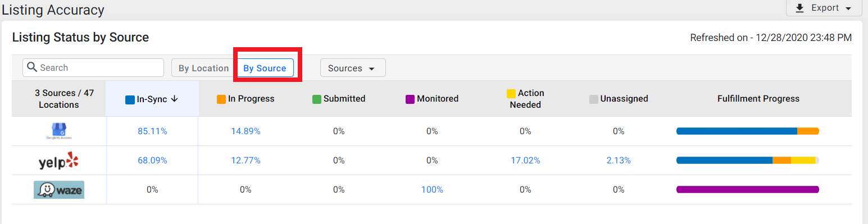Expand the Export dropdown menu
Screen dimensions: 868x224
pyautogui.click(x=824, y=8)
